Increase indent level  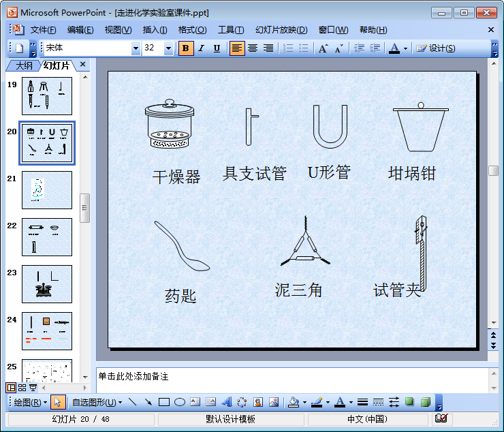(x=375, y=48)
